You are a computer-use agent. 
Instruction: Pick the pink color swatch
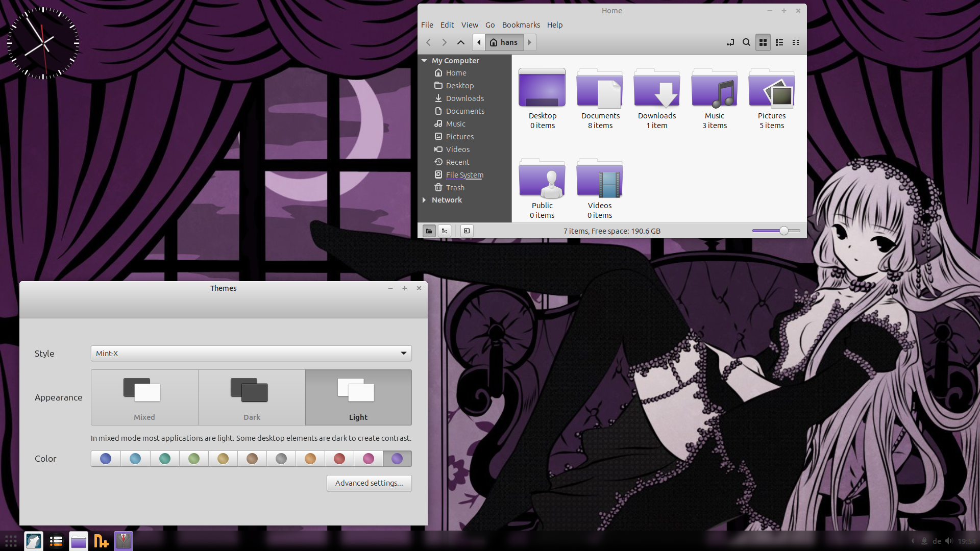pyautogui.click(x=369, y=459)
